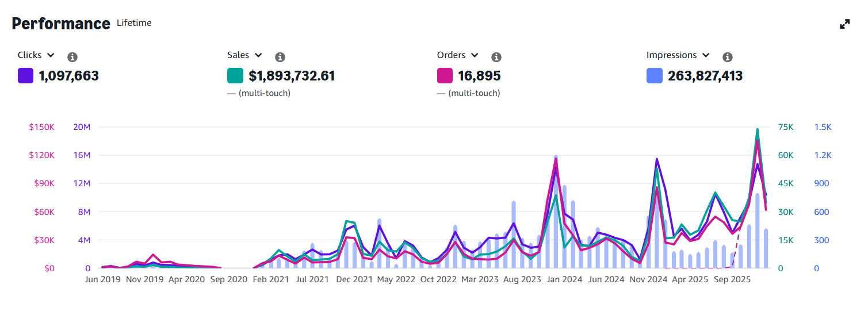Open the info icon next to Orders
868x319 pixels.
click(x=496, y=57)
